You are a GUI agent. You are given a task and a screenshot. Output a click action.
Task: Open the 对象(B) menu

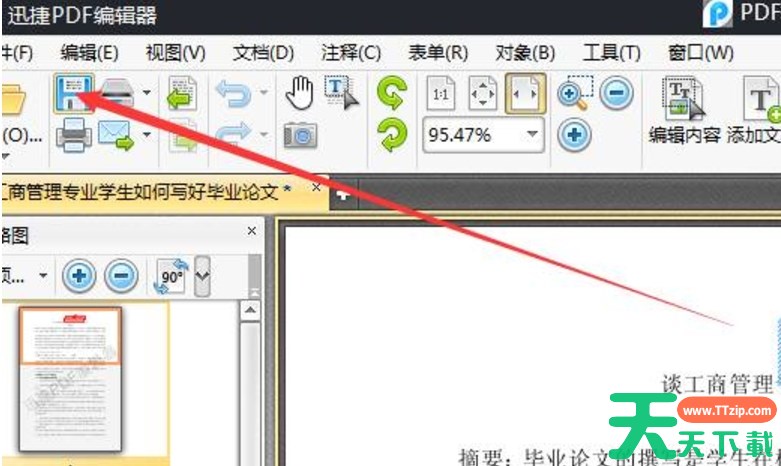(525, 52)
